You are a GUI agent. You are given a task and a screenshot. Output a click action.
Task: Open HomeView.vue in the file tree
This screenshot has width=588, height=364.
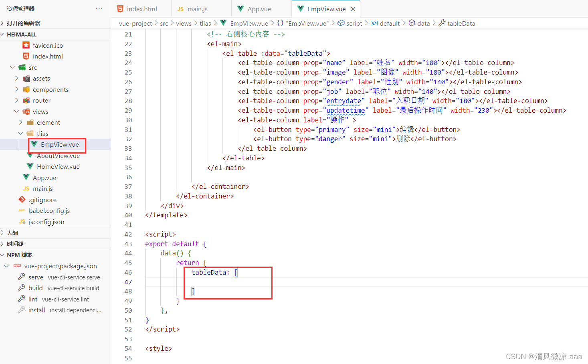point(58,167)
